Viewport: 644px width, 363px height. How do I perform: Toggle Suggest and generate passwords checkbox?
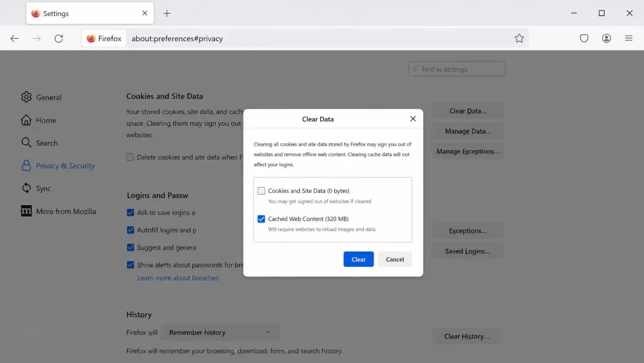(130, 248)
